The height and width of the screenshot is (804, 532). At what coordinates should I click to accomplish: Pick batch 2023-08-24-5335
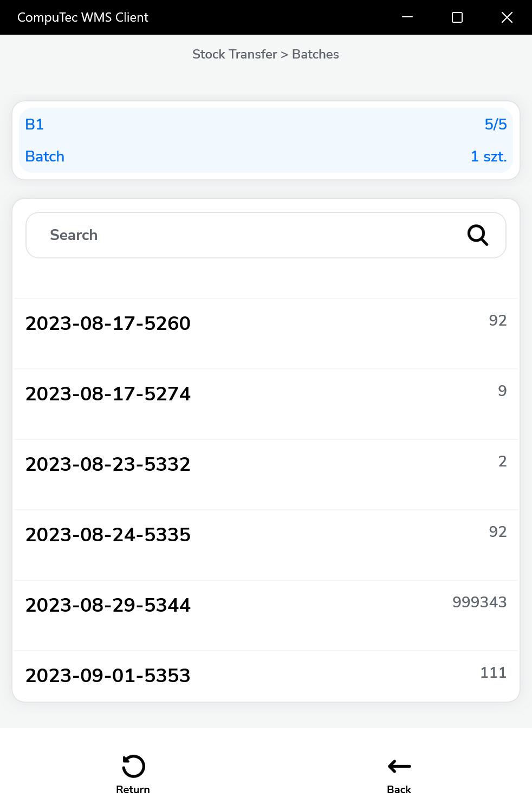108,535
